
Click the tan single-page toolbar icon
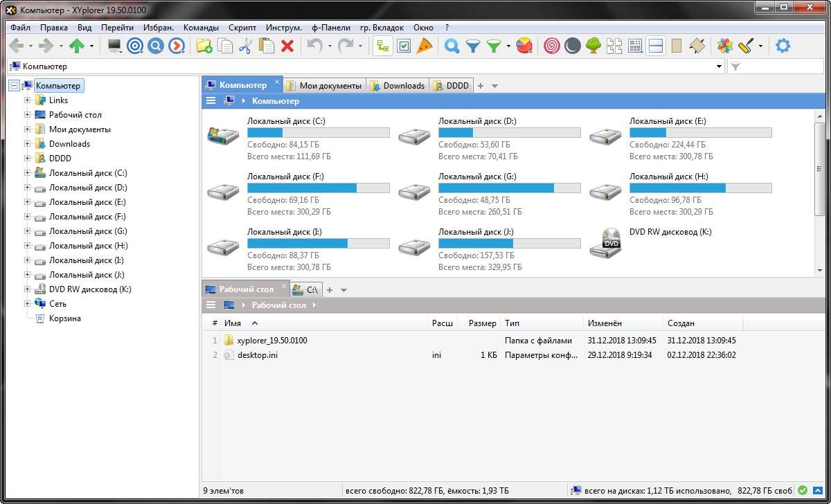(677, 46)
